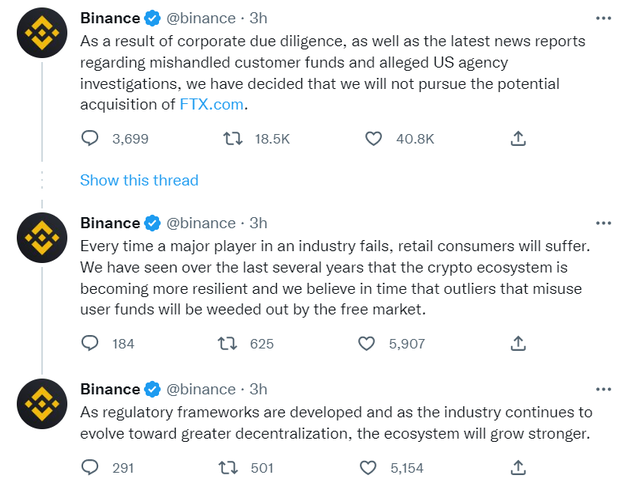Retweet the tweet with 625 retweets
The height and width of the screenshot is (491, 630).
pyautogui.click(x=227, y=344)
